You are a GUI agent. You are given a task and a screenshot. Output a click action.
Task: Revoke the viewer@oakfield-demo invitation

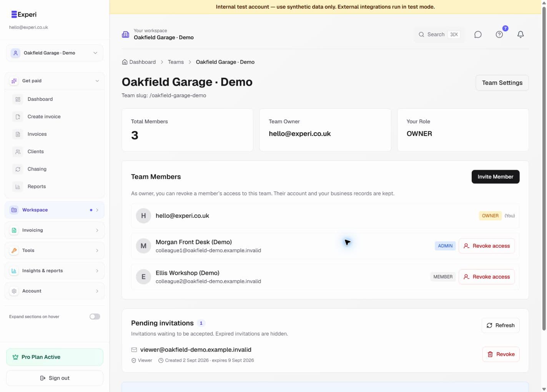pyautogui.click(x=501, y=354)
